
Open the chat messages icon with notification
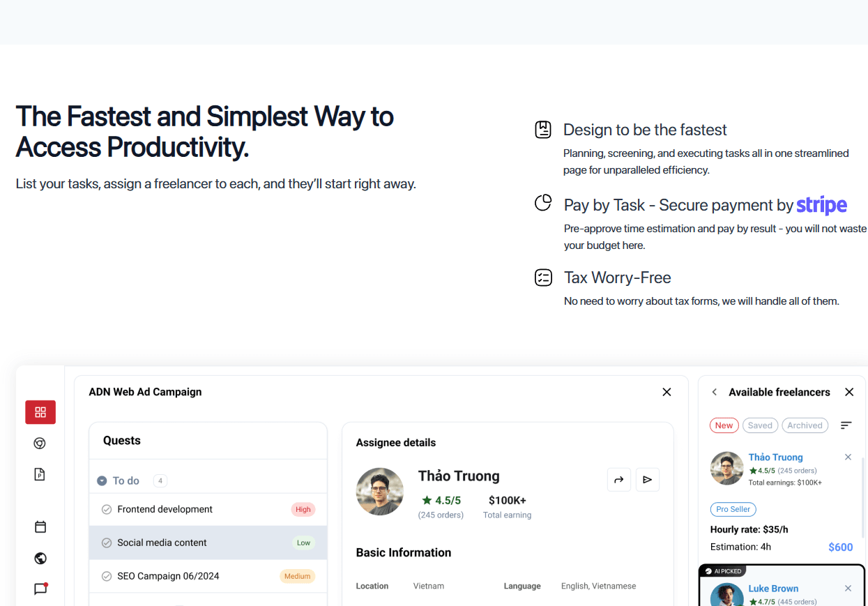click(40, 589)
